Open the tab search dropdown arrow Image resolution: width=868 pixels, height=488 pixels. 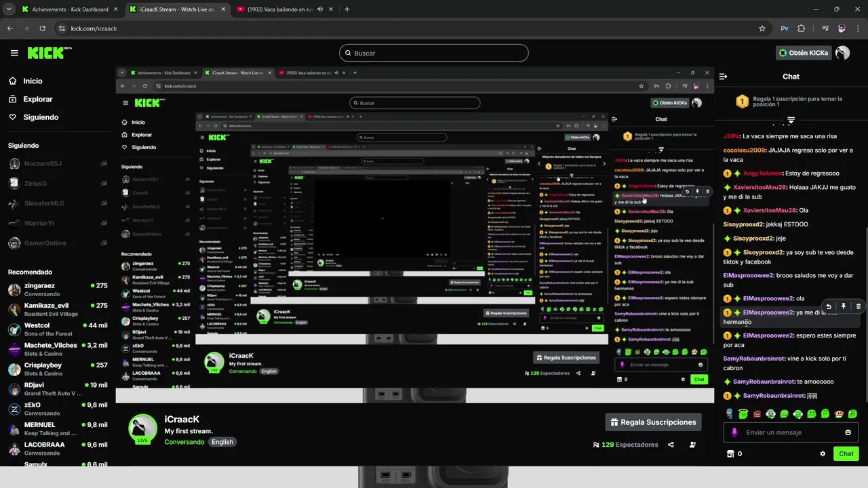point(9,9)
